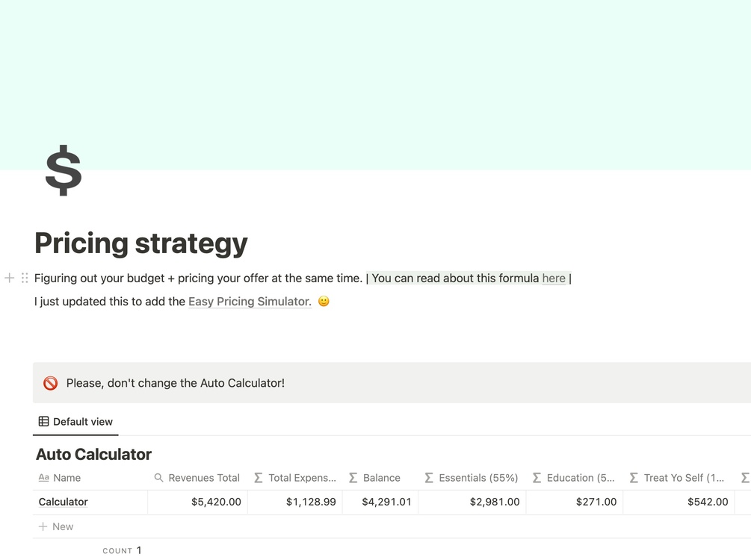The image size is (751, 560).
Task: Click the dollar sign page icon
Action: (64, 170)
